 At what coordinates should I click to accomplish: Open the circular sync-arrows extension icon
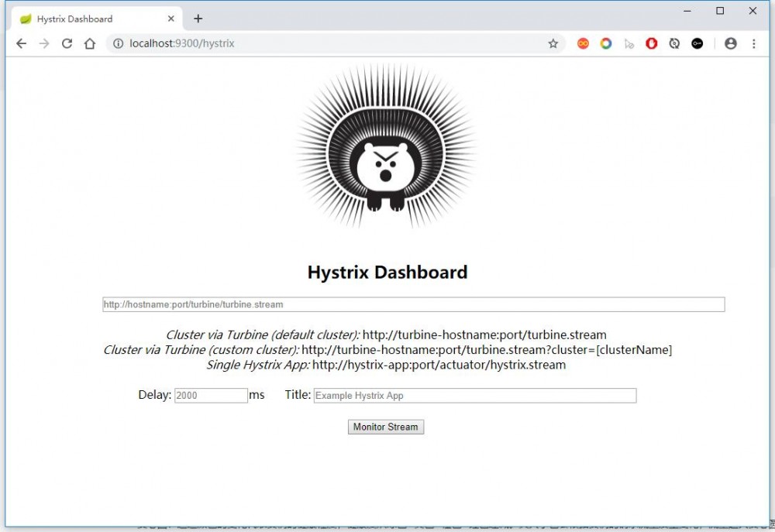coord(674,43)
